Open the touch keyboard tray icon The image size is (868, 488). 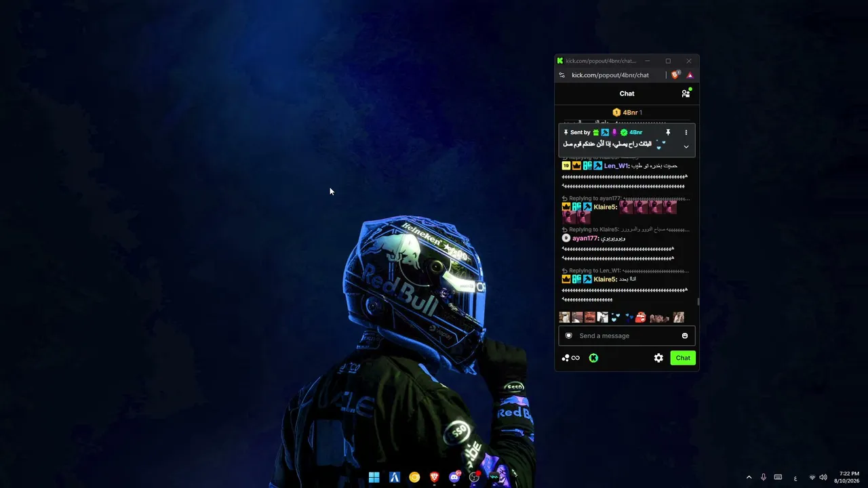coord(778,477)
